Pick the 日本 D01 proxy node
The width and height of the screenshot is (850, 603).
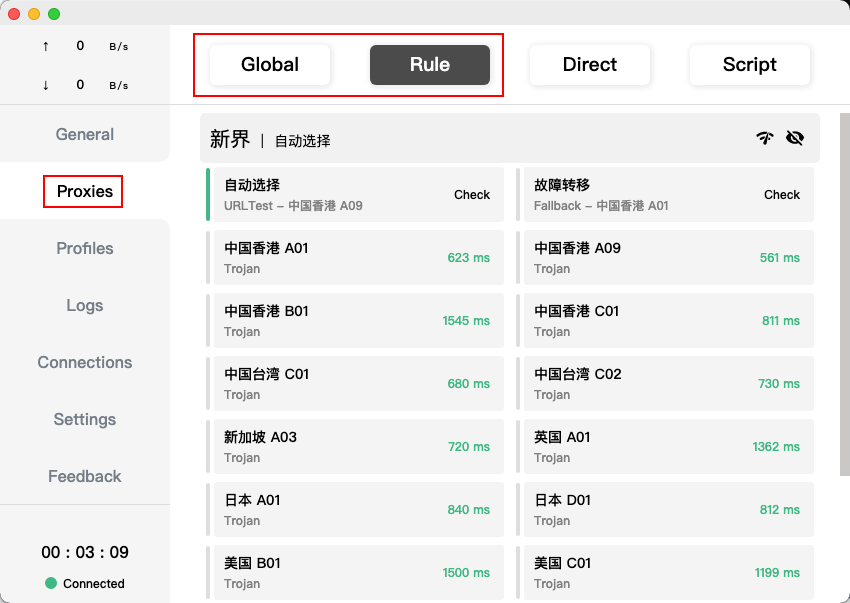click(665, 509)
